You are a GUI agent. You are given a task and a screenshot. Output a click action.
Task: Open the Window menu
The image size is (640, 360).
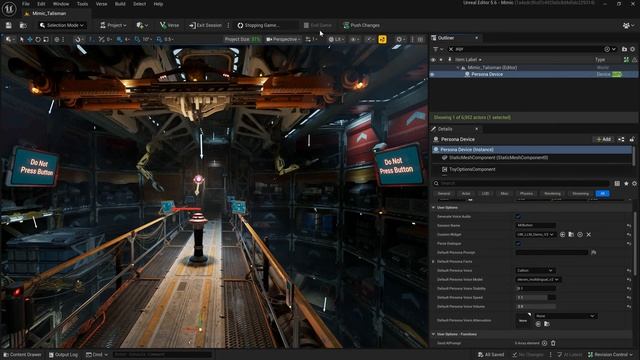click(61, 4)
